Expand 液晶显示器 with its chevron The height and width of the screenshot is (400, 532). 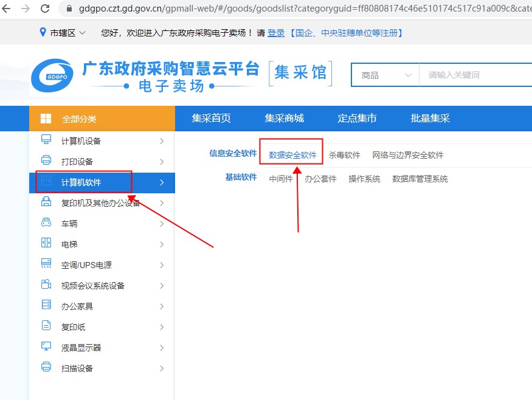[162, 348]
